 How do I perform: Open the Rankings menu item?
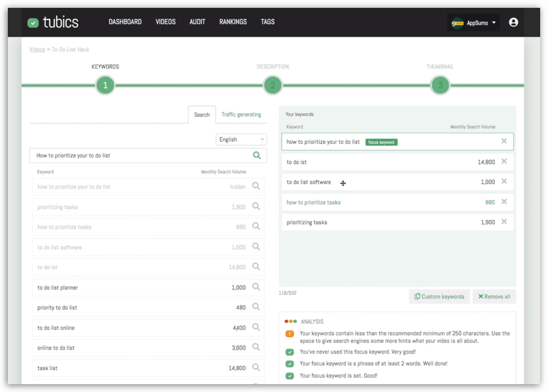233,22
